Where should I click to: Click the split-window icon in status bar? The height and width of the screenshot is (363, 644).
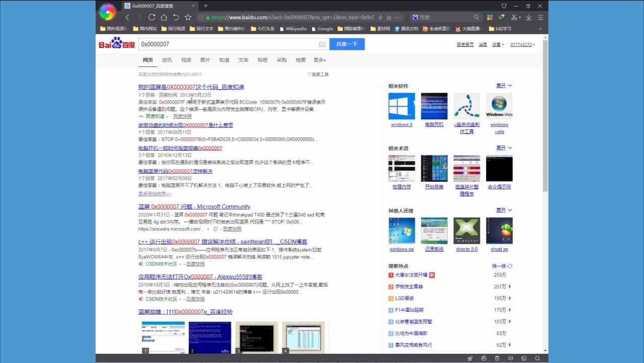(524, 358)
